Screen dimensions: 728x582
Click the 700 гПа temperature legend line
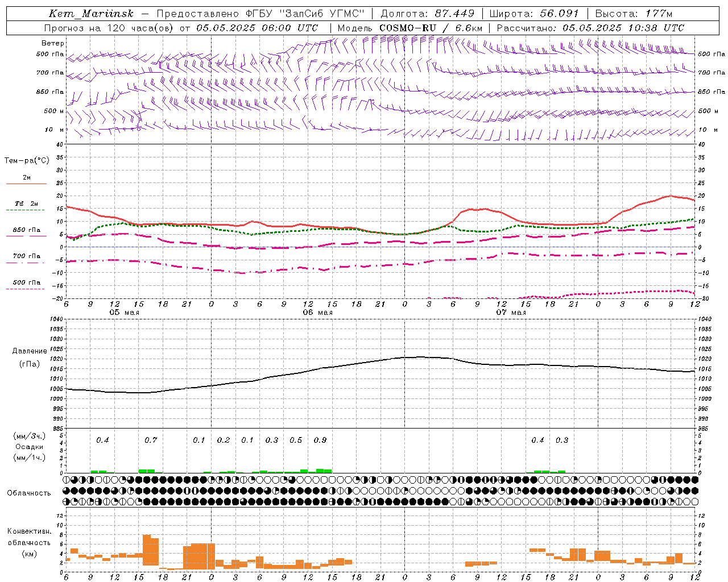coord(26,262)
